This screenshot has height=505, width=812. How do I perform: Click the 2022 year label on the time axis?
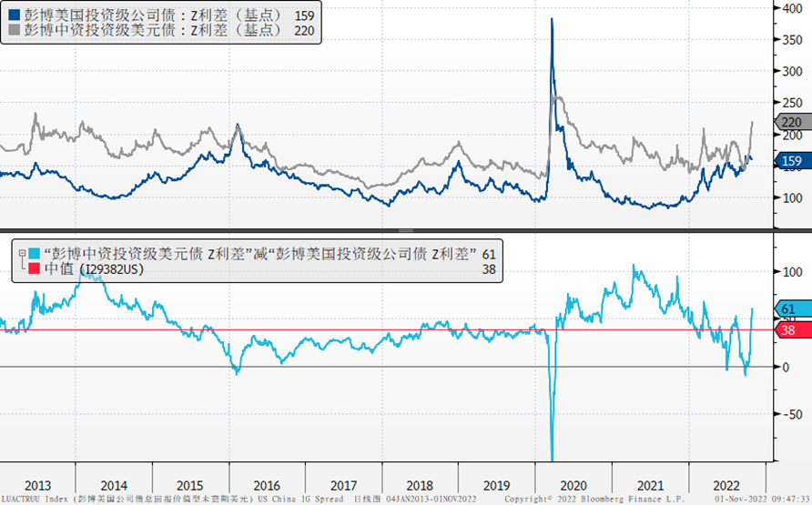click(x=726, y=486)
